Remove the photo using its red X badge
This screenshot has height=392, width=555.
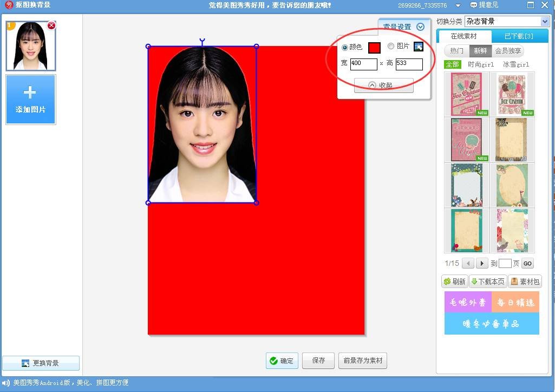(x=52, y=25)
